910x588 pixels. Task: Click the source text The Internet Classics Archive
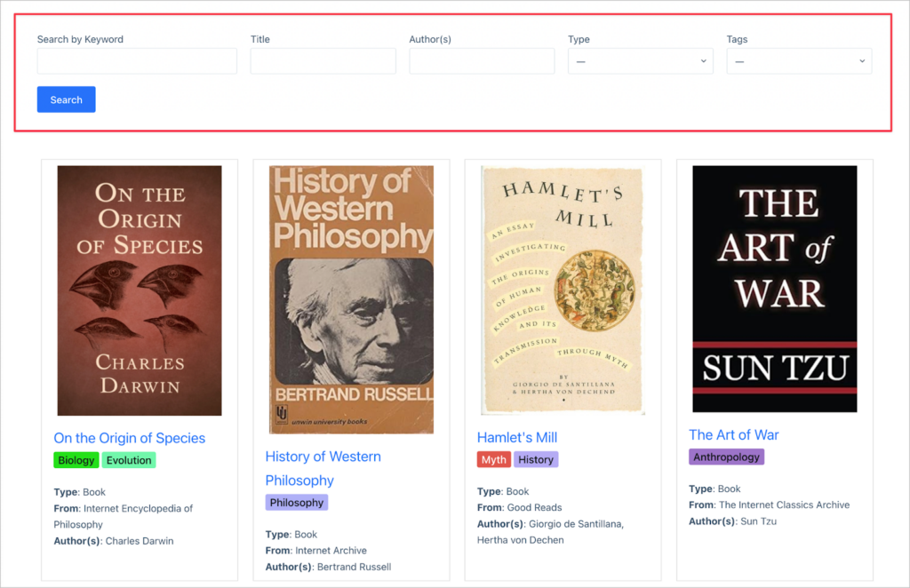pyautogui.click(x=784, y=505)
